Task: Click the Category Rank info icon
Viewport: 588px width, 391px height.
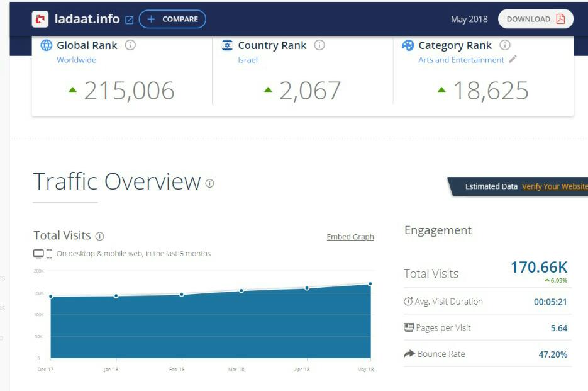Action: (504, 45)
